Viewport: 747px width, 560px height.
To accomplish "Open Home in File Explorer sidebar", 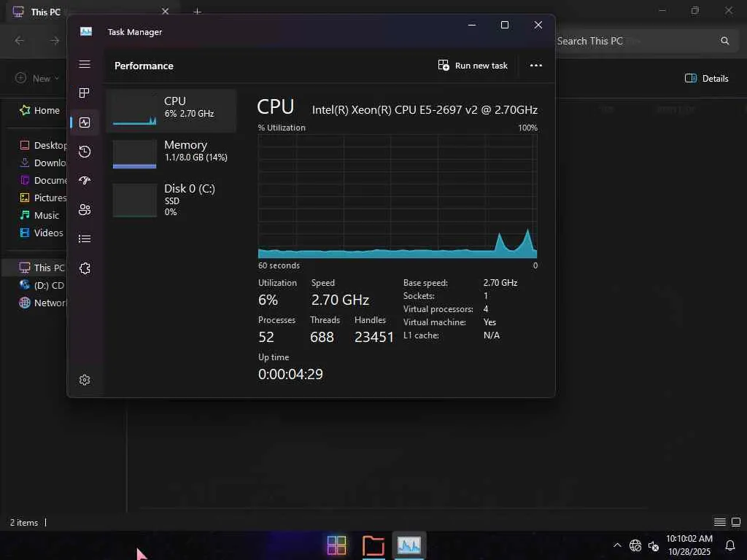I will 39,111.
